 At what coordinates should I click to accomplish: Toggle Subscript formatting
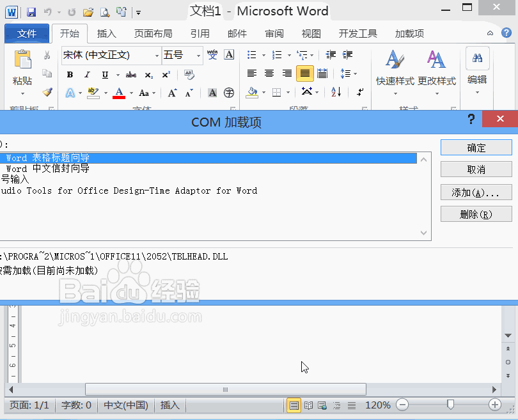[148, 75]
